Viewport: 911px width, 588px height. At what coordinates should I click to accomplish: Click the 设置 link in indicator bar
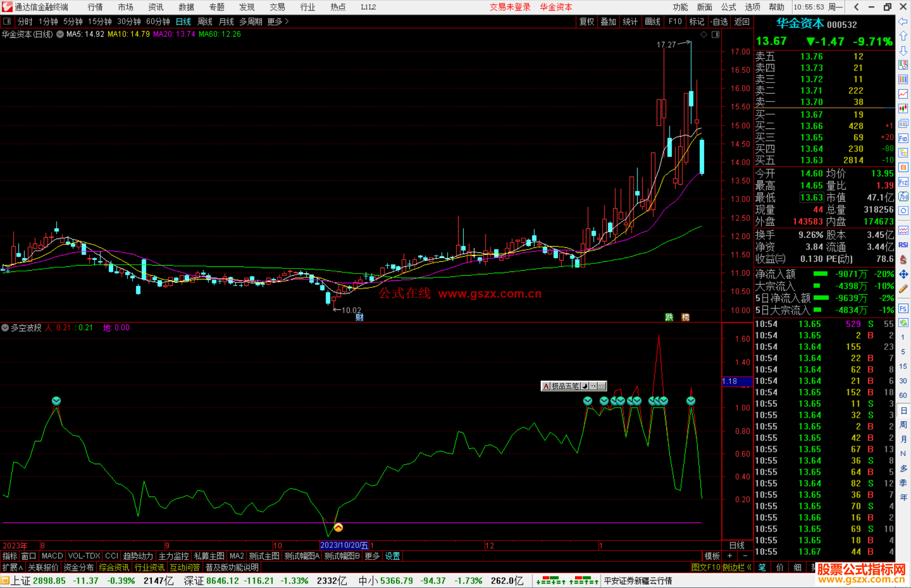pos(392,556)
